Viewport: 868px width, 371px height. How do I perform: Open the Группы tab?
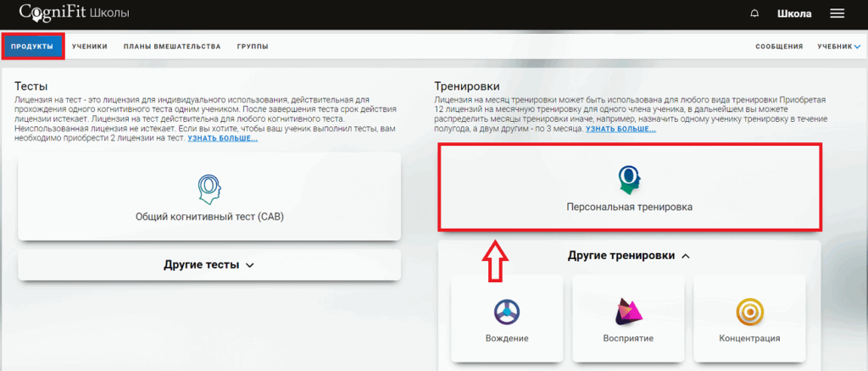[x=253, y=47]
